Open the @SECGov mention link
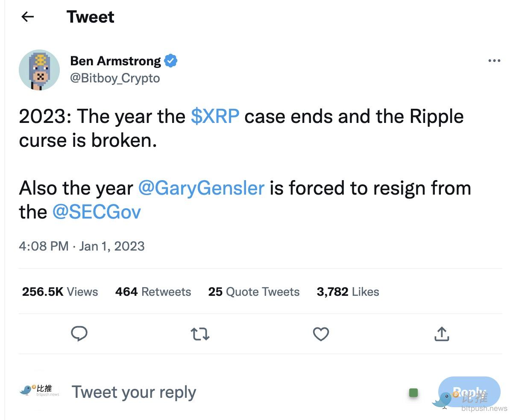The image size is (516, 420). (x=97, y=212)
